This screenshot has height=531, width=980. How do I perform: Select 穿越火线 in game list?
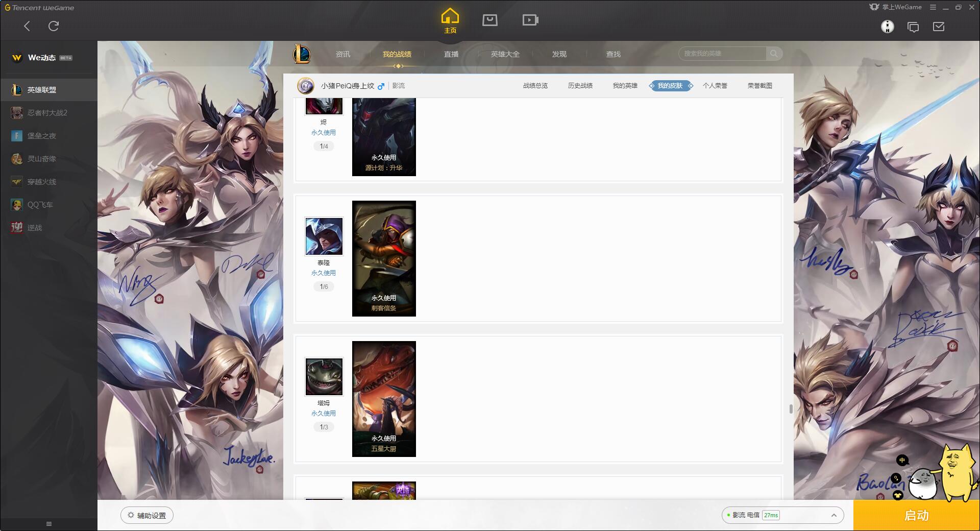[48, 182]
